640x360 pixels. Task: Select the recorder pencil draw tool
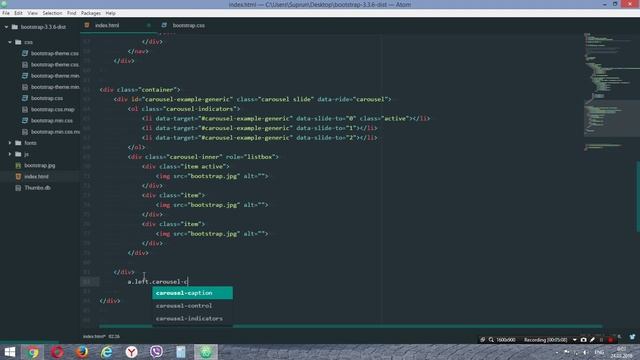(592, 340)
